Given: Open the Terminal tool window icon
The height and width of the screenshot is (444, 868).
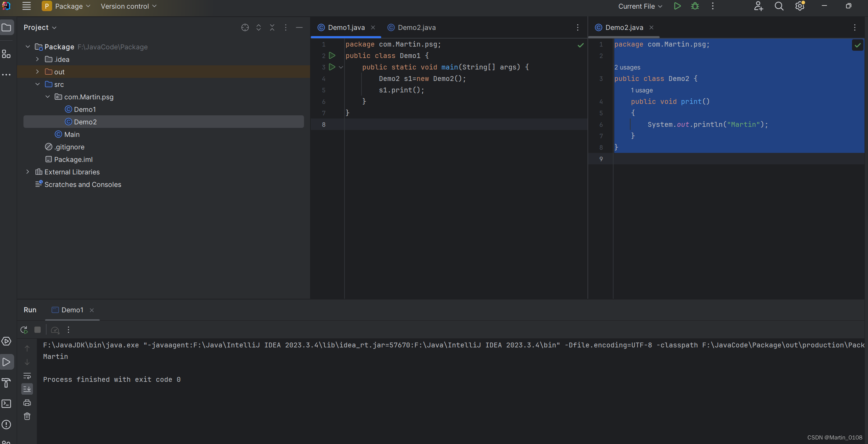Looking at the screenshot, I should click(x=6, y=404).
